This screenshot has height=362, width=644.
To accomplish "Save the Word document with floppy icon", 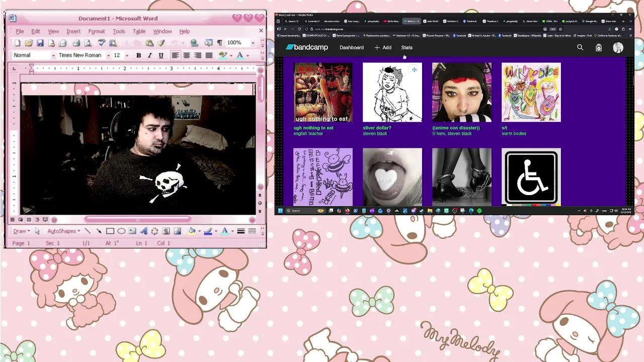I will point(40,43).
